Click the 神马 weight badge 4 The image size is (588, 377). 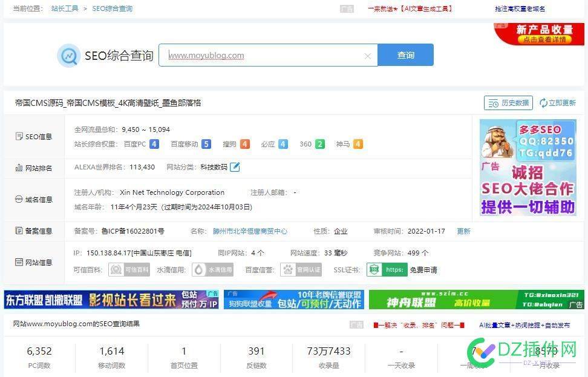click(358, 144)
